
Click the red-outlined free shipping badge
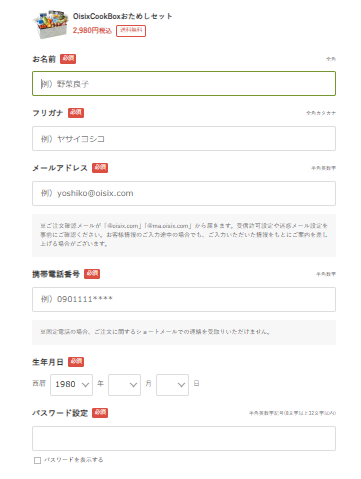click(131, 31)
